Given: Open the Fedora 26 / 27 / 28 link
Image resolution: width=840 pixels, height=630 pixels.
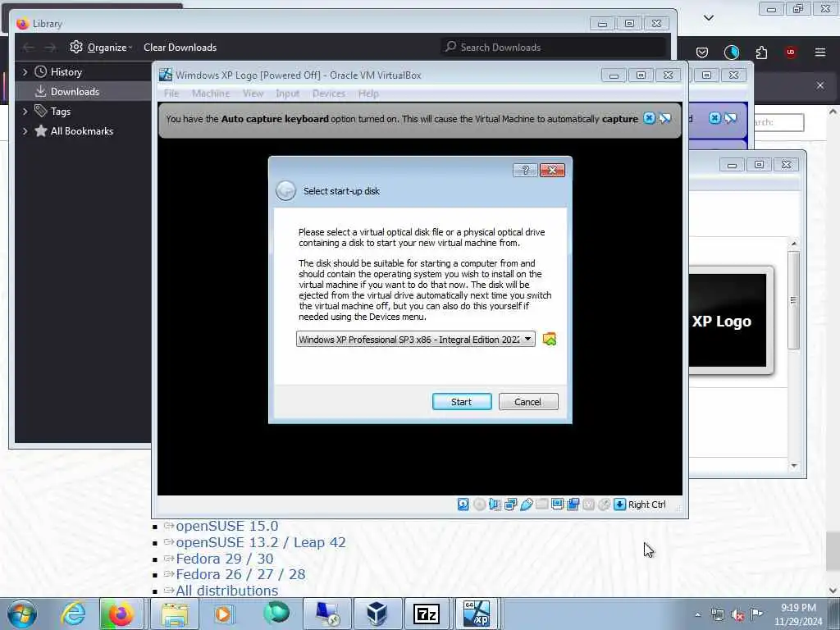Looking at the screenshot, I should [x=240, y=574].
